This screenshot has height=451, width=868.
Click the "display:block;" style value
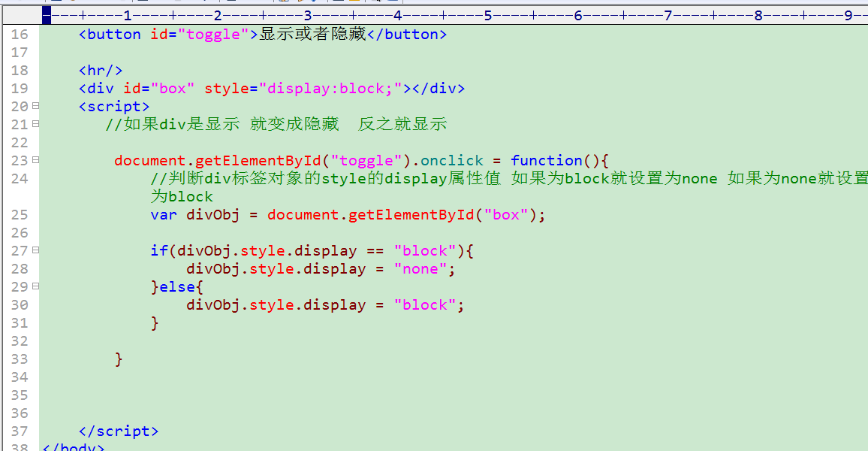[x=330, y=89]
